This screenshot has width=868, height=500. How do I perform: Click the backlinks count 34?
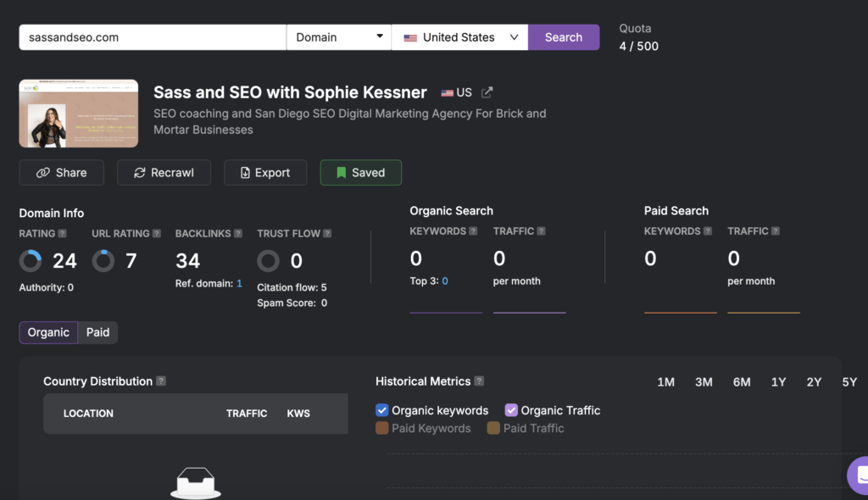[x=187, y=261]
